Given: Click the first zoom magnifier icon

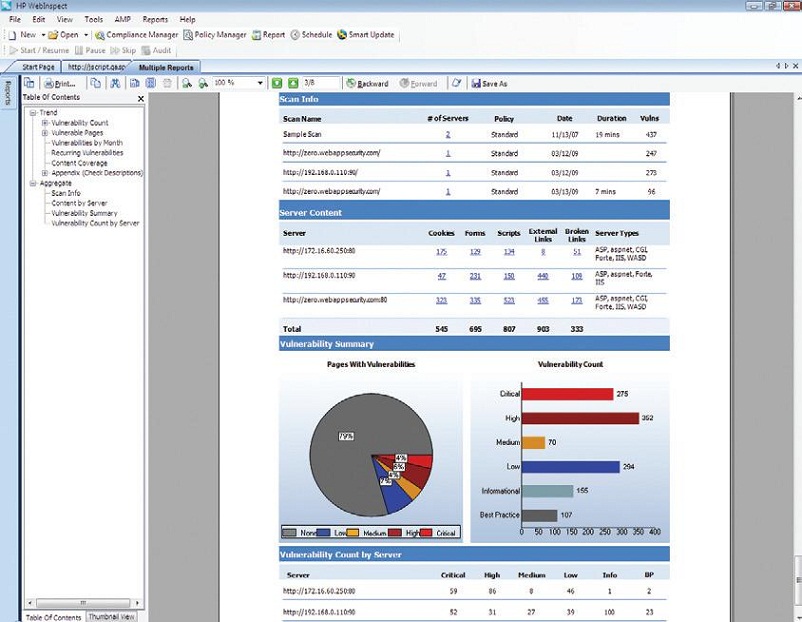Looking at the screenshot, I should 187,83.
